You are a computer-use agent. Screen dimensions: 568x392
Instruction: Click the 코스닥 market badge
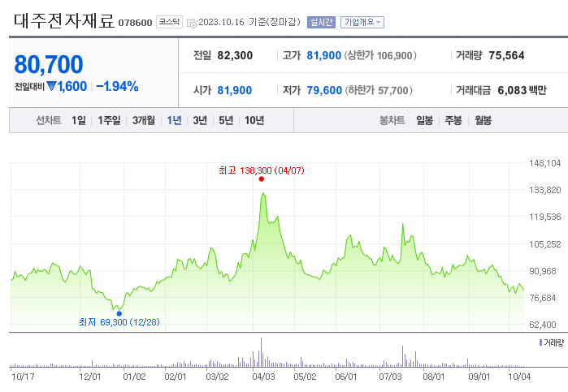(169, 22)
